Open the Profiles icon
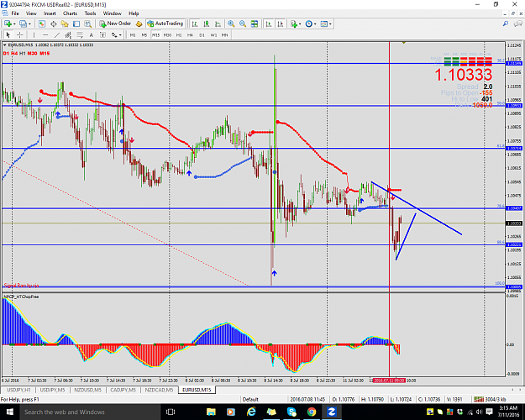Screen dimensions: 525x420 coord(23,24)
